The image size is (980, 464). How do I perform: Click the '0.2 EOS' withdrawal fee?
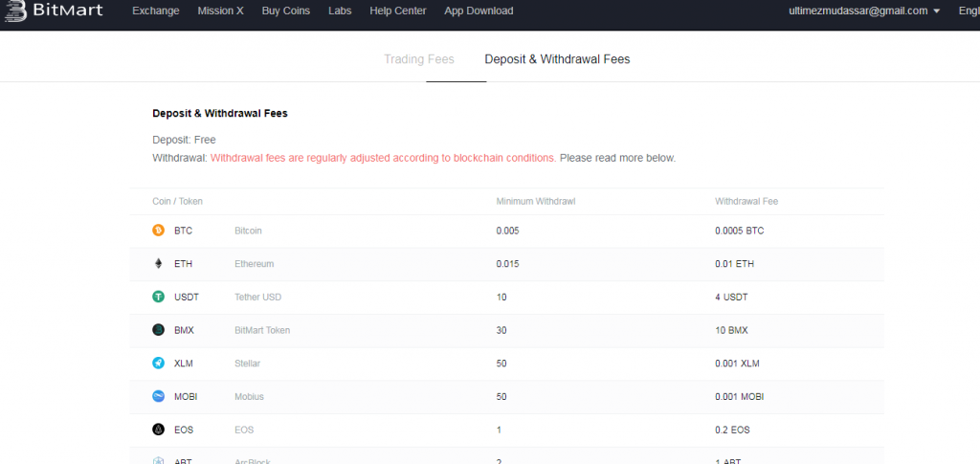[732, 430]
